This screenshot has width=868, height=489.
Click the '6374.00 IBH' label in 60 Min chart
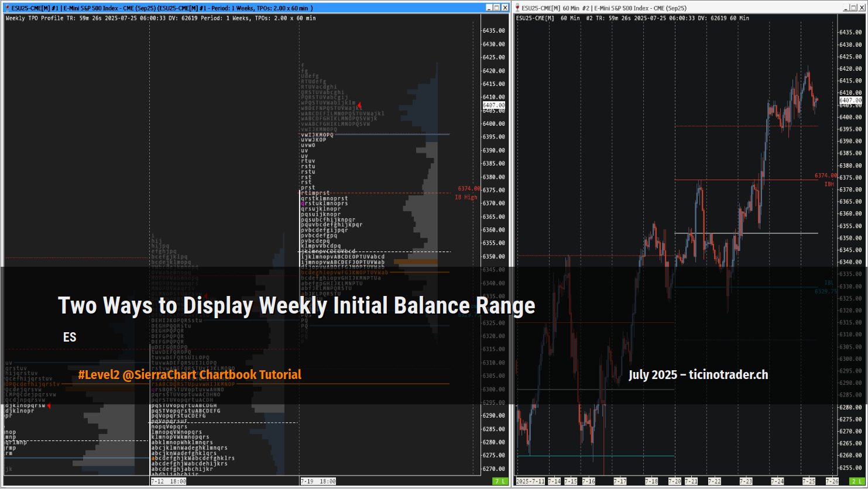coord(825,180)
